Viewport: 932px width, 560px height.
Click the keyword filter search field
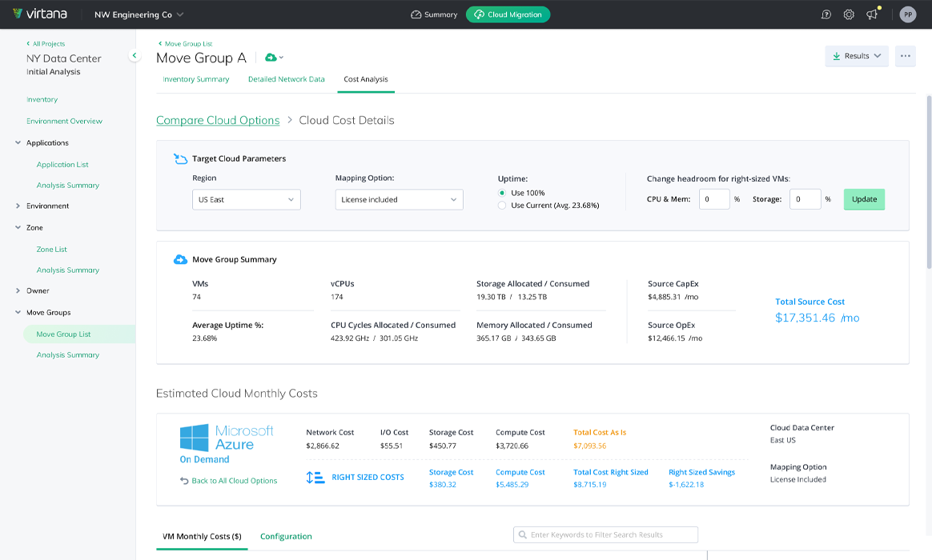(605, 534)
